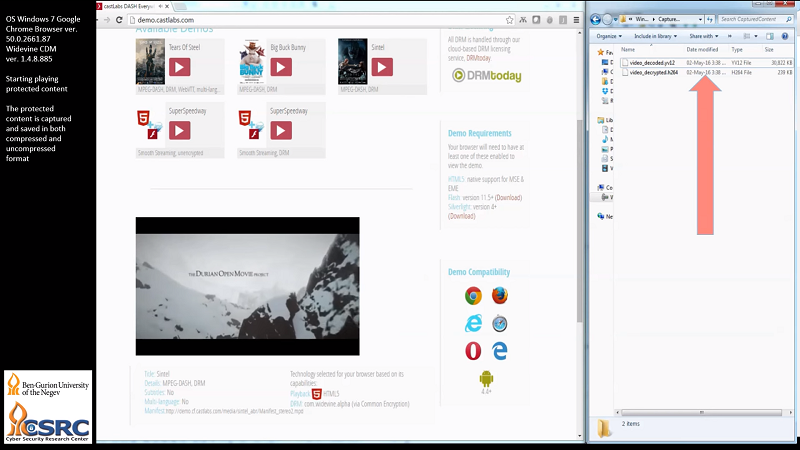The width and height of the screenshot is (800, 450).
Task: Reload the page in Chrome
Action: click(x=121, y=20)
